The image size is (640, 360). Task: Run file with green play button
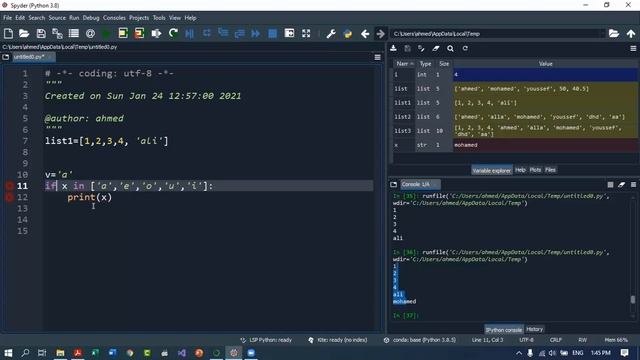coord(106,33)
